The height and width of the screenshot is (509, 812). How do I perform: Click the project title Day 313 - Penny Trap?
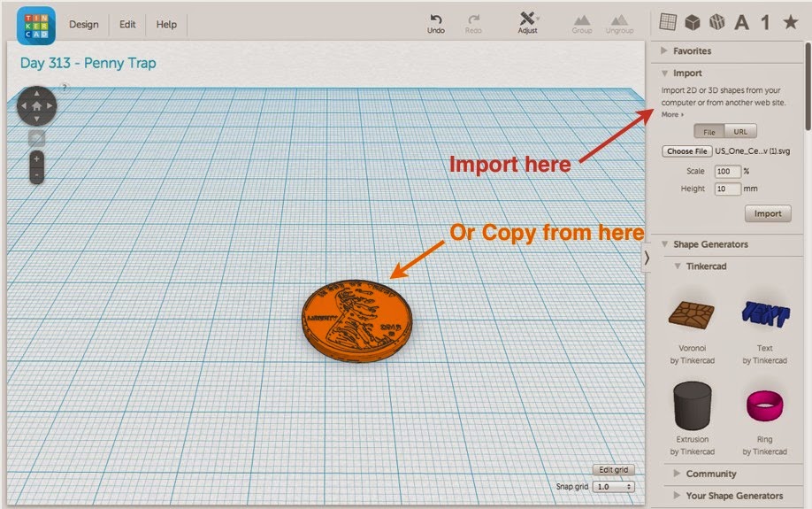(x=88, y=63)
